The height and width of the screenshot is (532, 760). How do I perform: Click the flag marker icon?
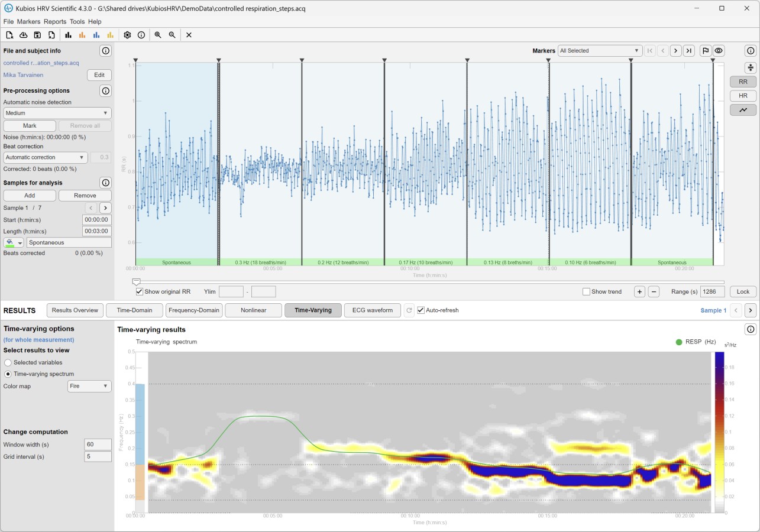pyautogui.click(x=706, y=51)
